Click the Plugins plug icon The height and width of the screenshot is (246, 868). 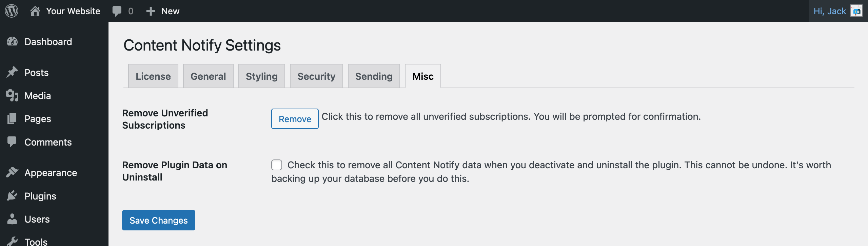pos(12,196)
